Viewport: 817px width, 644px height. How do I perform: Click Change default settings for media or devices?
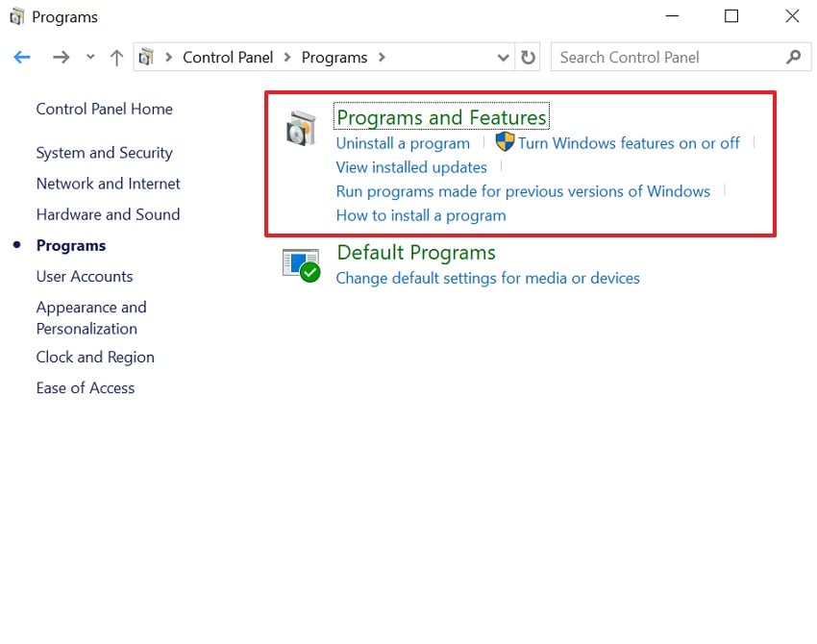(487, 278)
